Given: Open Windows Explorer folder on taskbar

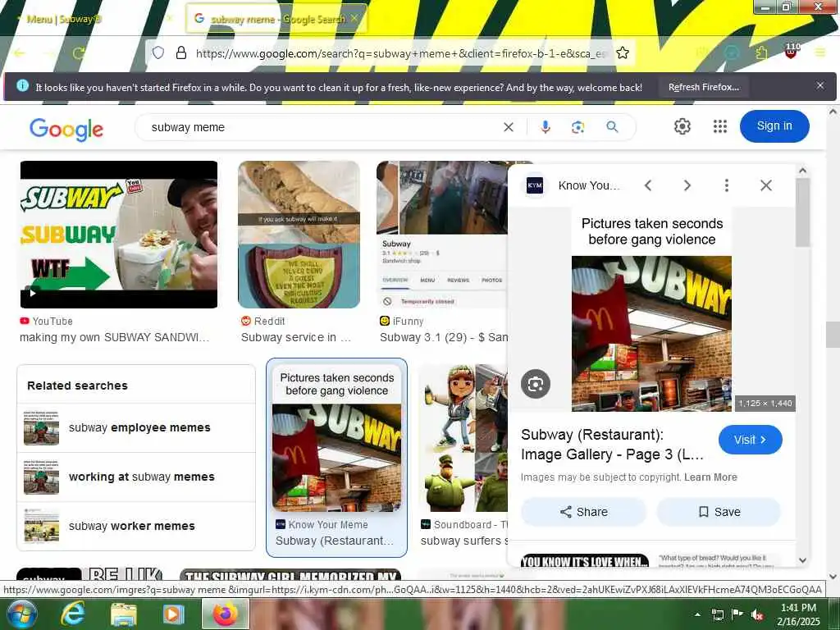Looking at the screenshot, I should pos(124,614).
